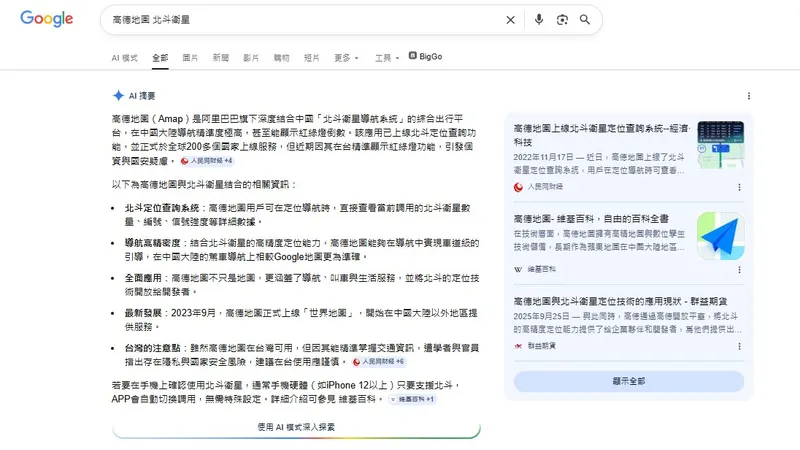
Task: Click the 維基百科 +1 source chip
Action: pyautogui.click(x=412, y=399)
